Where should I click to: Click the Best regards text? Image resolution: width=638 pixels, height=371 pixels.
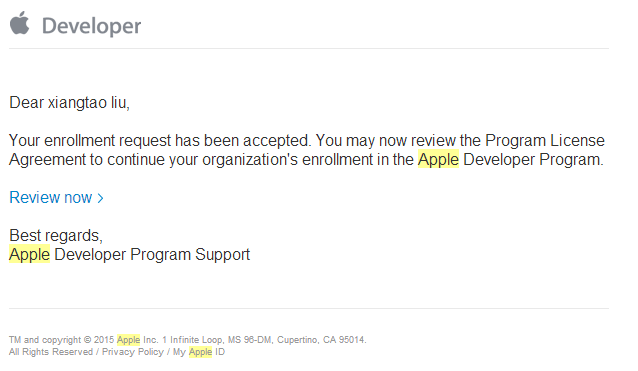tap(56, 236)
